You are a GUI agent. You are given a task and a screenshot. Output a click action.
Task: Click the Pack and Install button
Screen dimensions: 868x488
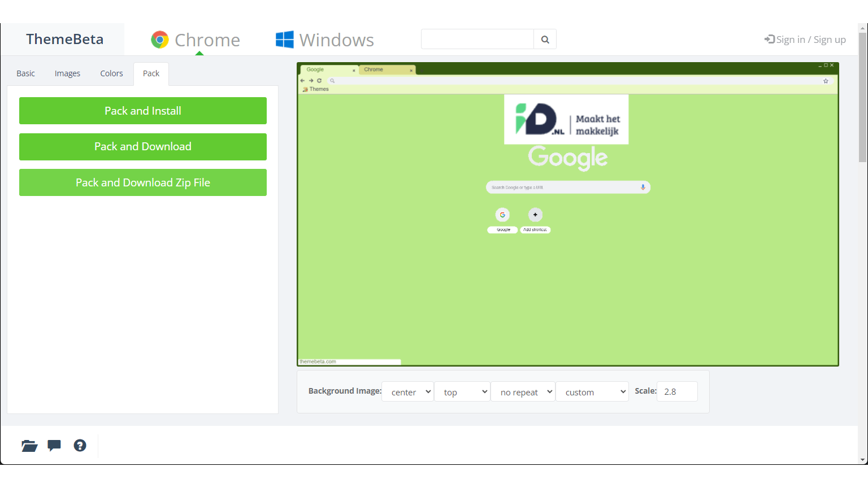[143, 111]
